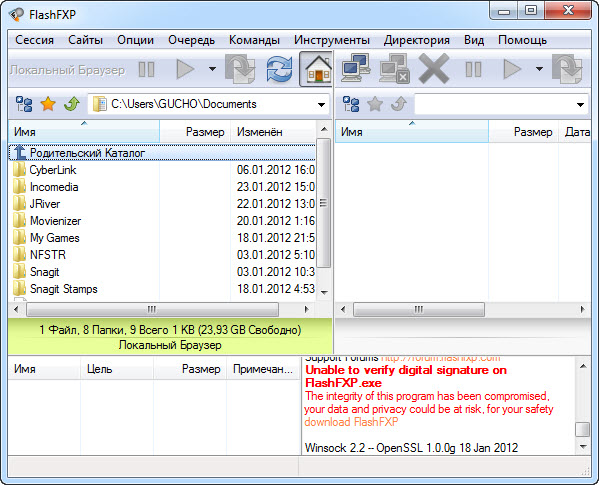Click the download FlashFXP link in the log
Image resolution: width=599 pixels, height=485 pixels.
tap(351, 422)
